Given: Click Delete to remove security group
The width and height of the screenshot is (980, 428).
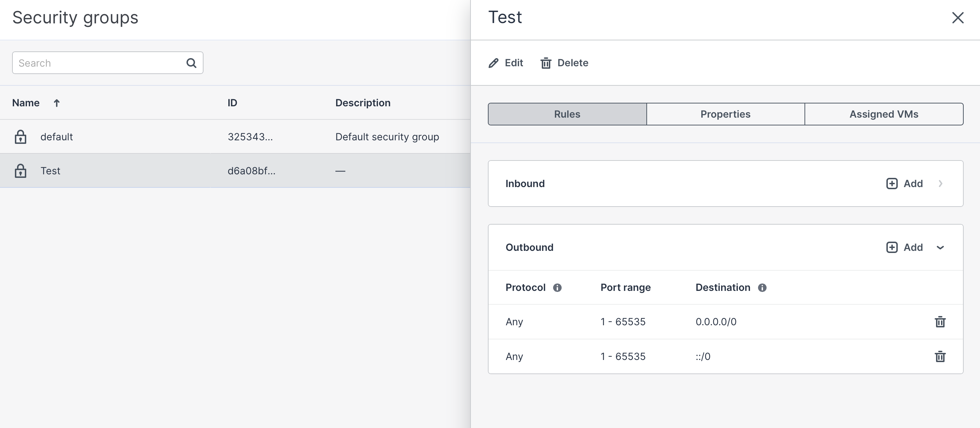Looking at the screenshot, I should (564, 63).
